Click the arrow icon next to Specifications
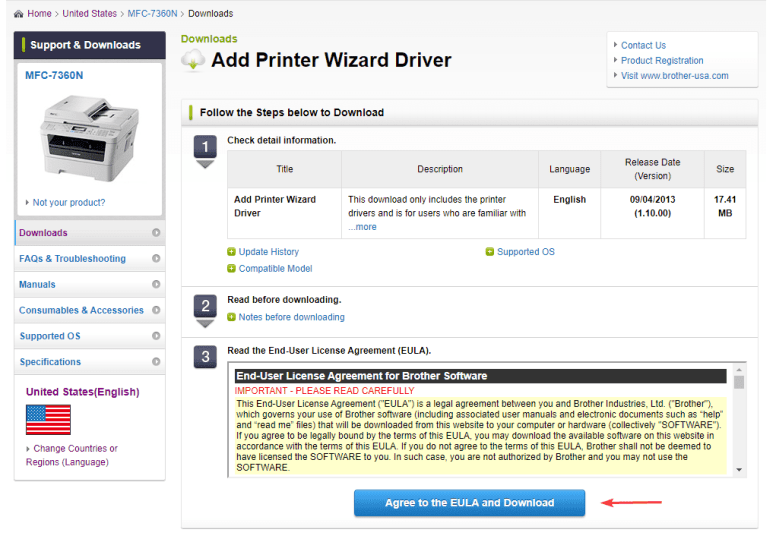 (156, 362)
